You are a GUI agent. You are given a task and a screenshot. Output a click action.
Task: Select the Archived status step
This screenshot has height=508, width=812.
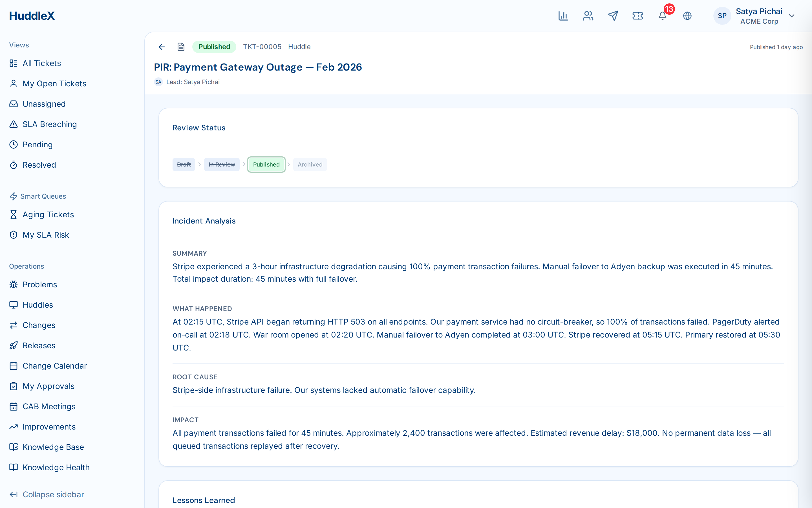(x=310, y=165)
